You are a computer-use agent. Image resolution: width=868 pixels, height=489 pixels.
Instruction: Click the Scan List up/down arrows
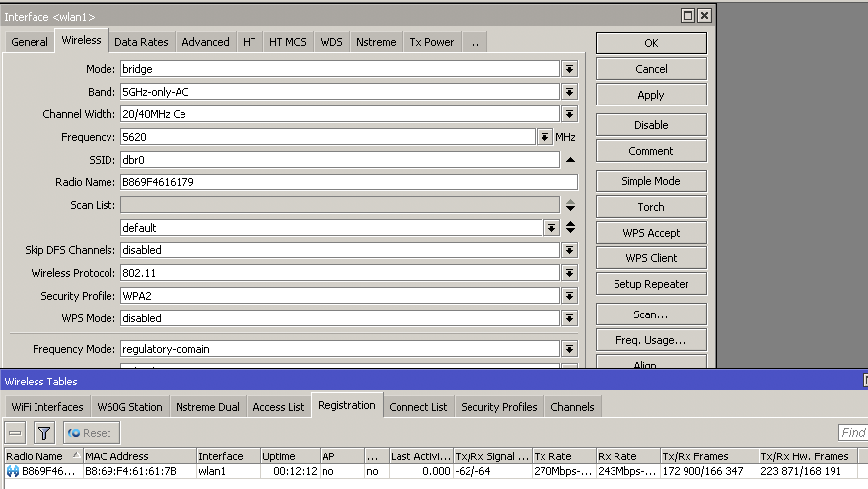[570, 205]
